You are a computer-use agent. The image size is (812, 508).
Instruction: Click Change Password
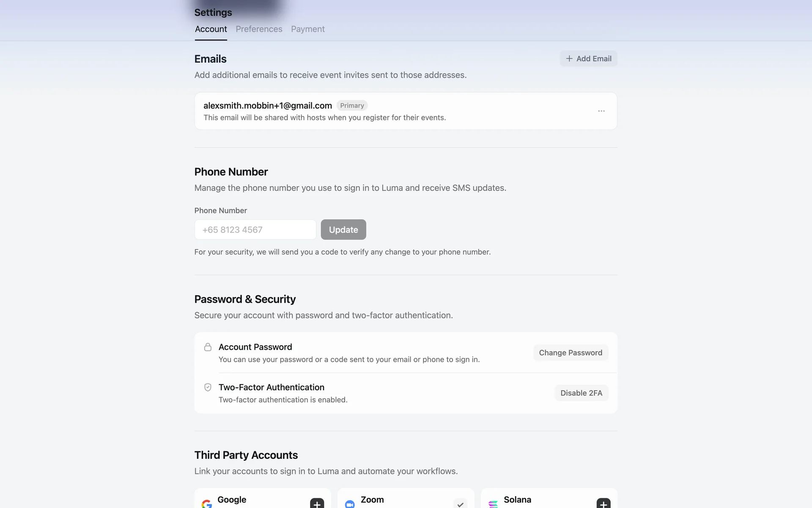click(570, 353)
